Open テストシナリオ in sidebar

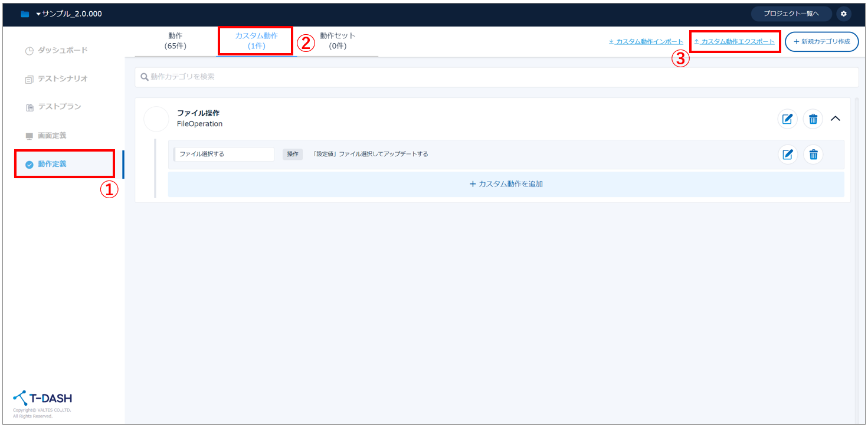coord(63,79)
